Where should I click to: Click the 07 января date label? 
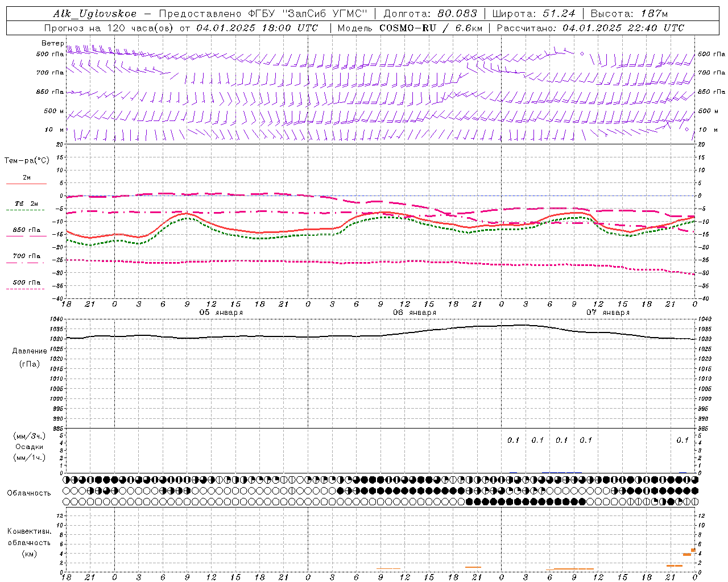pos(608,313)
